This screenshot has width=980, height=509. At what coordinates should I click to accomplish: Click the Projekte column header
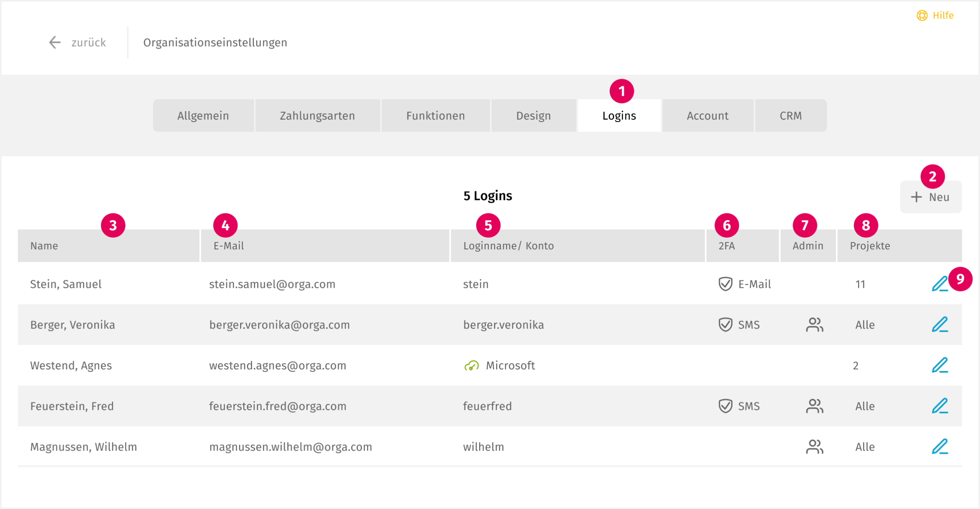tap(870, 246)
